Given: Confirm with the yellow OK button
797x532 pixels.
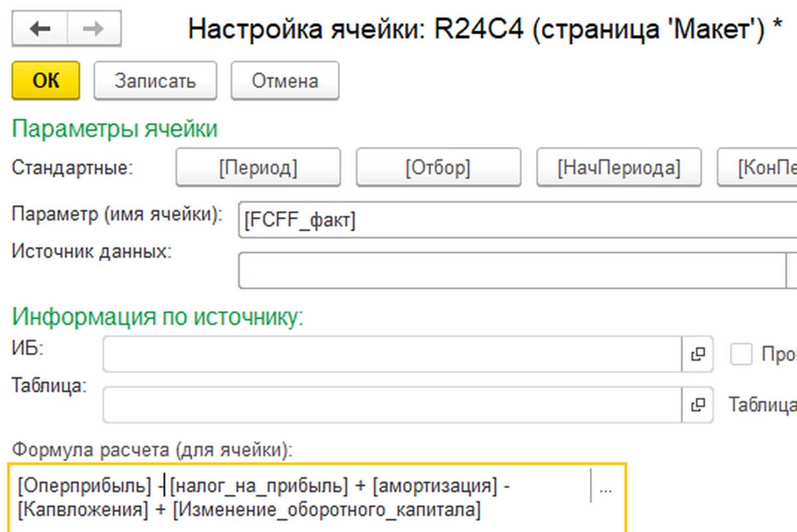Looking at the screenshot, I should pyautogui.click(x=46, y=80).
